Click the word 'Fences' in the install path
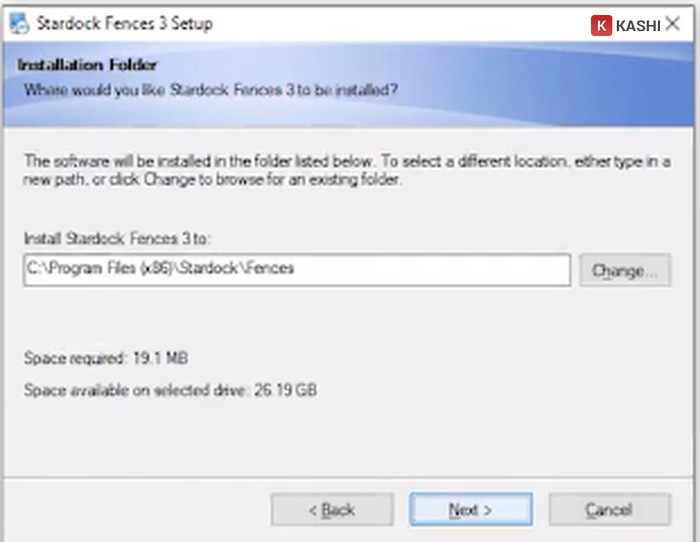 270,268
